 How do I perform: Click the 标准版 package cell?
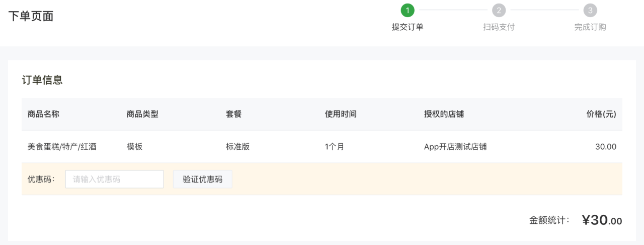[238, 147]
